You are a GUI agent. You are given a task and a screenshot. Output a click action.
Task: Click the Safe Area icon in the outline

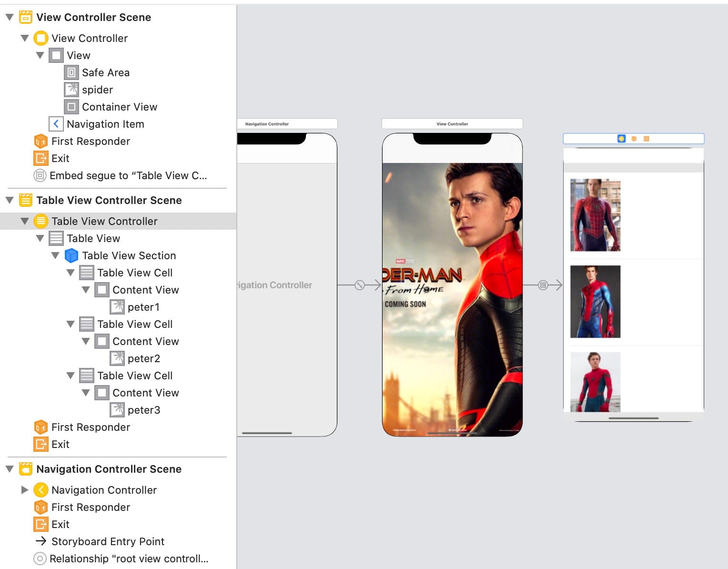pyautogui.click(x=71, y=72)
